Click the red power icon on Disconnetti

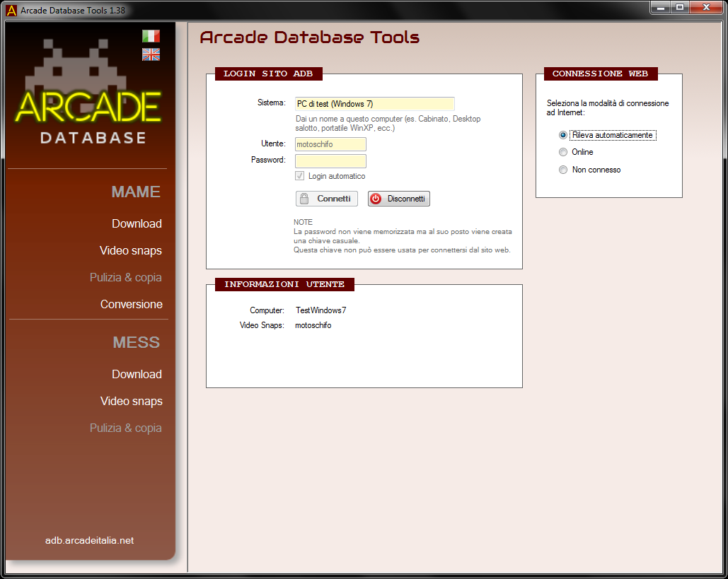[x=376, y=199]
